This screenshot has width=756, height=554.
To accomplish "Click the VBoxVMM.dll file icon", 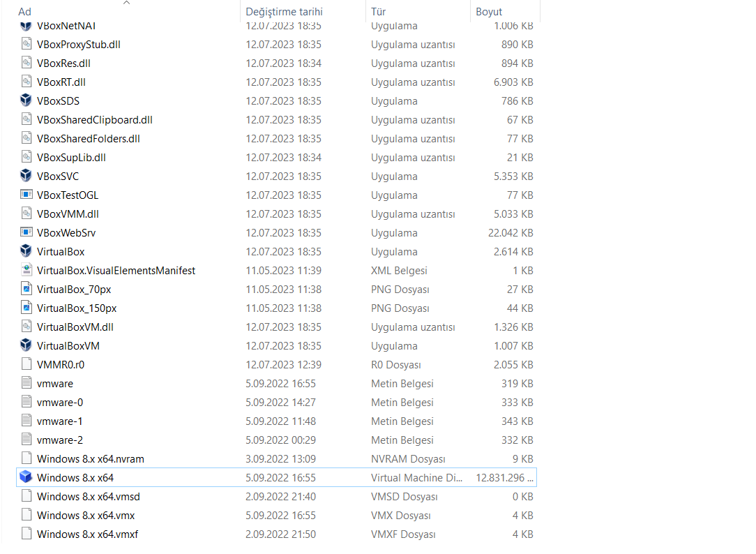I will [27, 213].
